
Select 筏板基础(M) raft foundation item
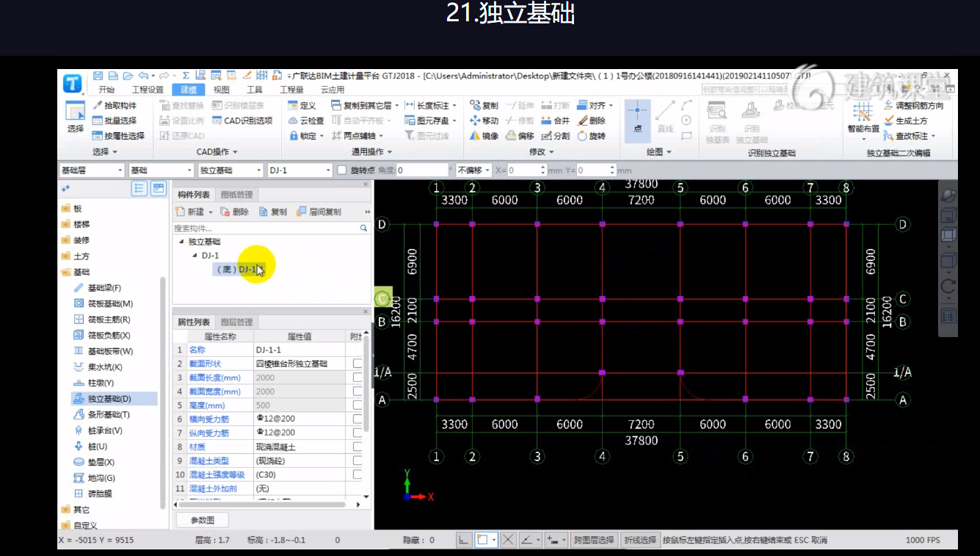(x=104, y=303)
